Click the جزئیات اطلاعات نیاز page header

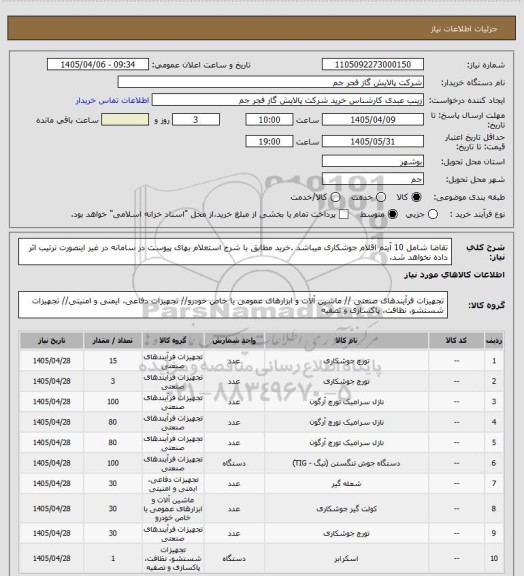pos(464,29)
